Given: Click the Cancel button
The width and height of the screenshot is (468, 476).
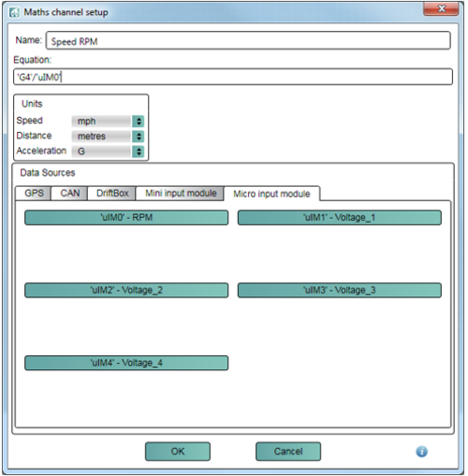Looking at the screenshot, I should (x=288, y=452).
